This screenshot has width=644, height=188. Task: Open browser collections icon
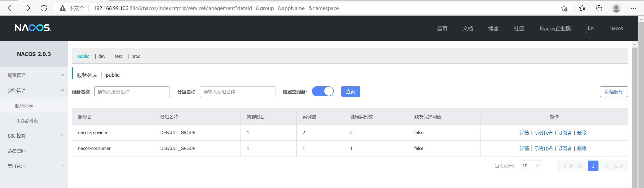point(599,8)
